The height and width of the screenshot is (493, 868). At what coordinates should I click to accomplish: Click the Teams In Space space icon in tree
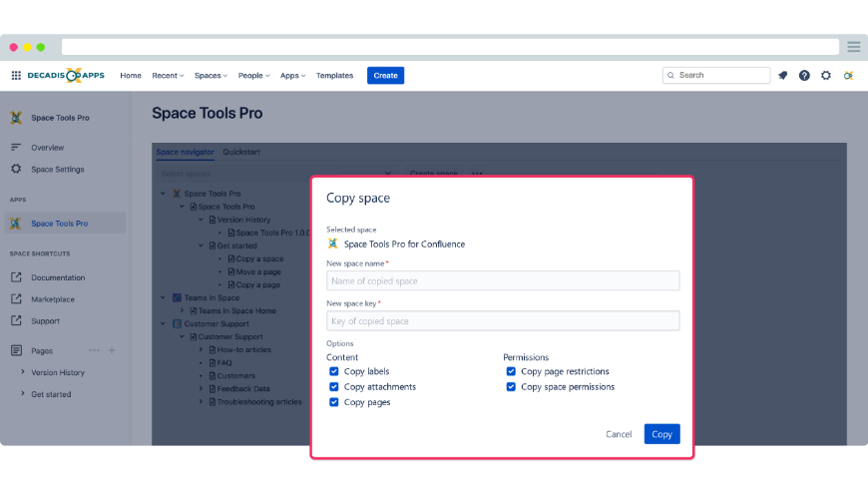178,297
